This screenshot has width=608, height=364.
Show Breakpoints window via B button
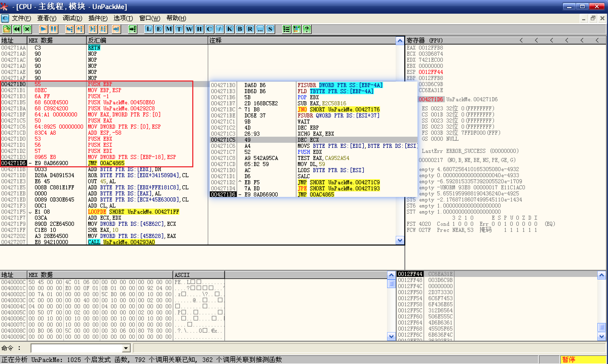pyautogui.click(x=240, y=29)
